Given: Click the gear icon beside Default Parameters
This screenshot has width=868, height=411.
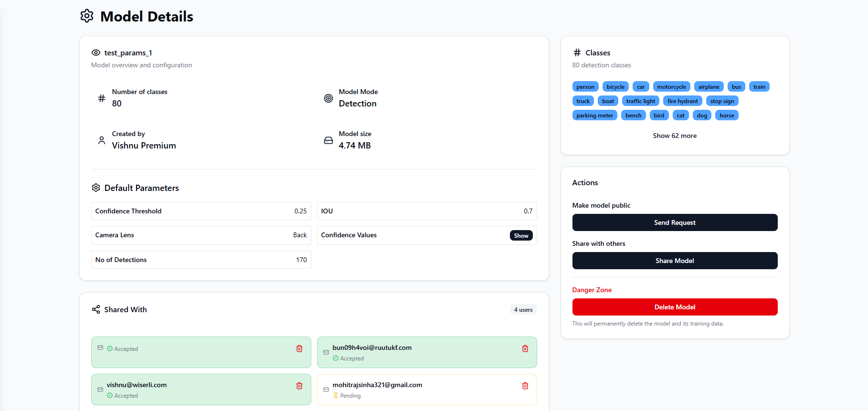Looking at the screenshot, I should 96,188.
